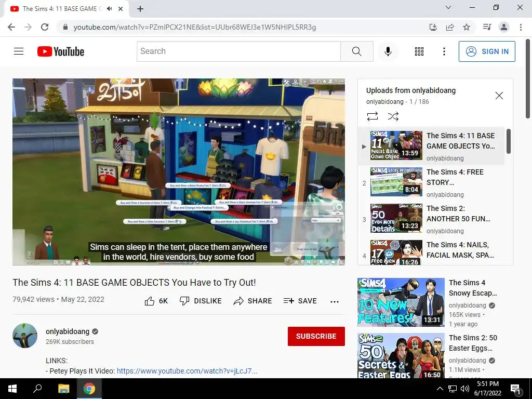Reload the page
This screenshot has width=532, height=399.
(x=45, y=27)
